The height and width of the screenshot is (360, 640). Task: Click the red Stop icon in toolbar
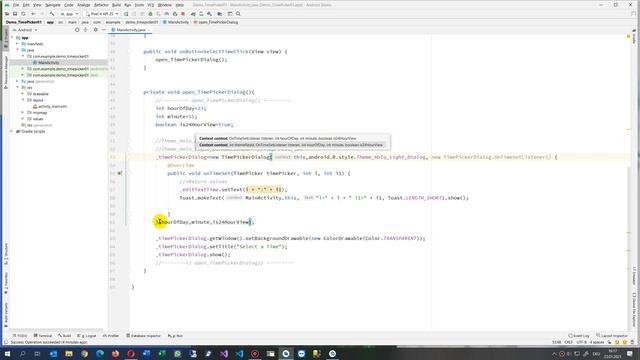click(x=183, y=14)
